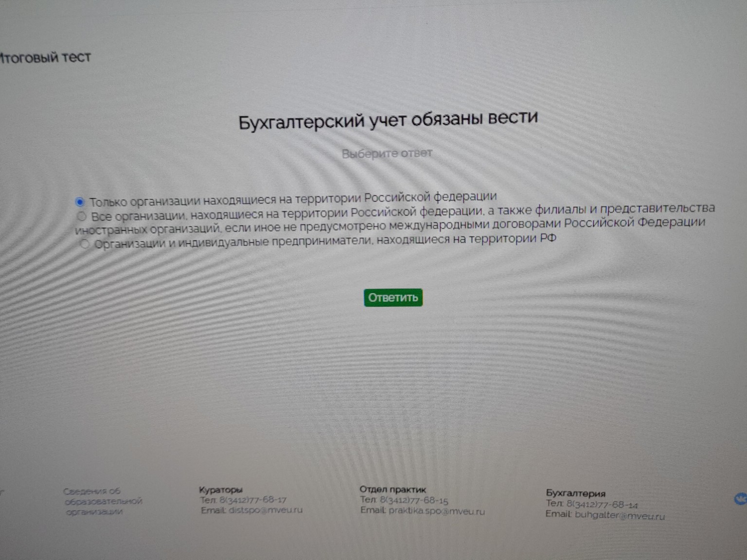Click the 'Бухгалтерия' footer heading
The width and height of the screenshot is (747, 560).
[x=577, y=493]
